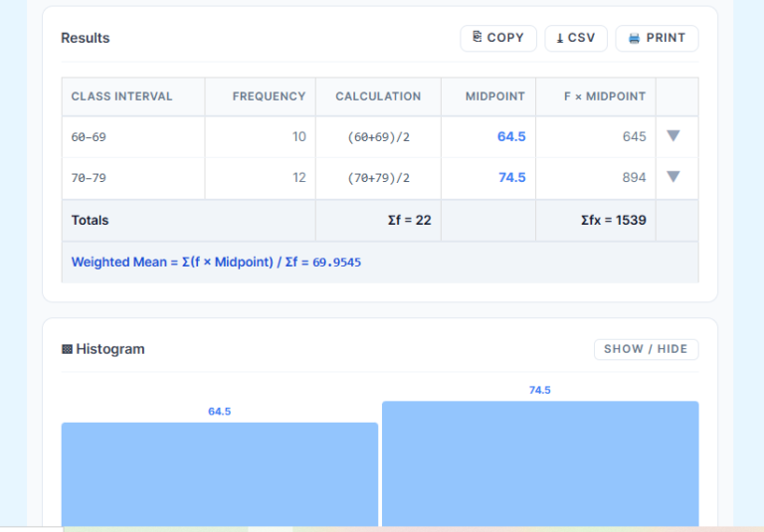Select the 74.5 histogram bar
Viewport: 764px width, 532px height.
pyautogui.click(x=540, y=463)
